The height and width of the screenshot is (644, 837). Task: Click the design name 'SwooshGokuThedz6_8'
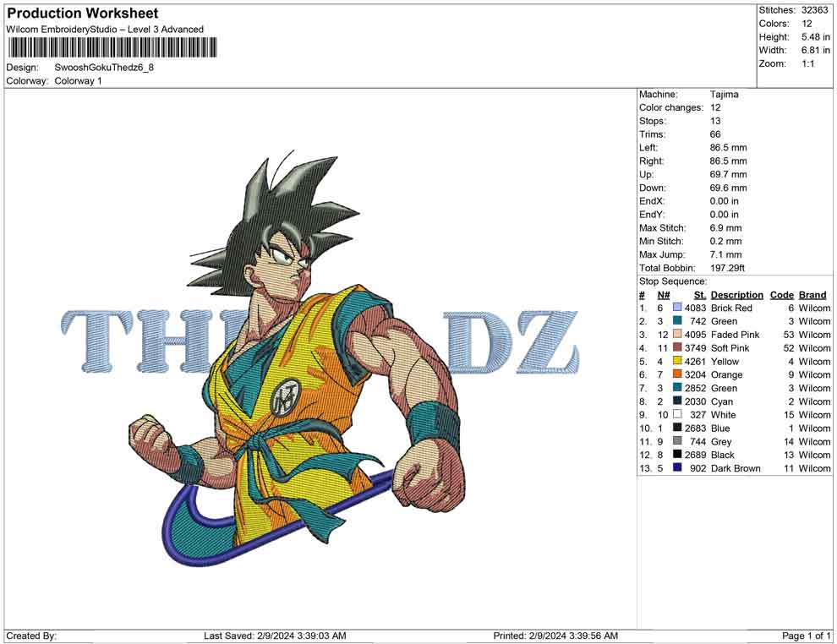(104, 68)
